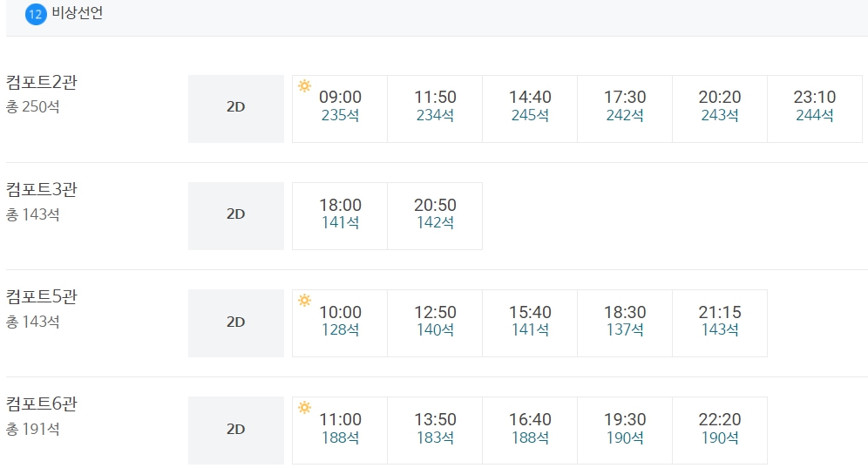Select the 14:40 showtime with 245석
The height and width of the screenshot is (468, 868).
tap(530, 109)
